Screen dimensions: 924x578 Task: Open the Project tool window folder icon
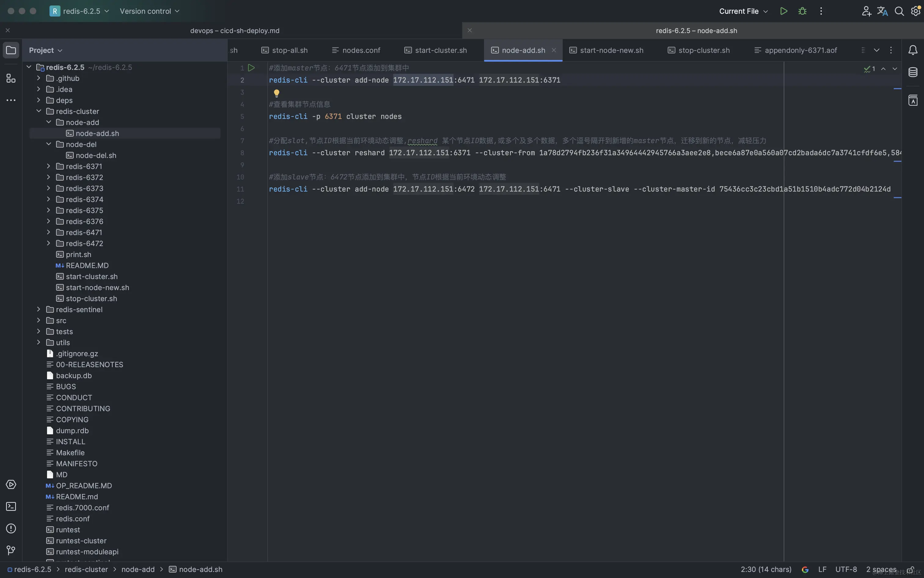(x=11, y=50)
